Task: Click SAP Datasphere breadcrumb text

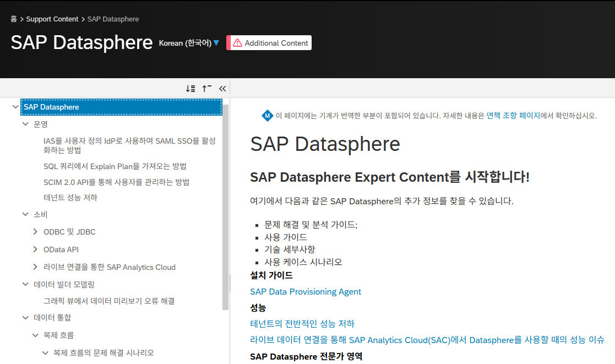Action: pos(113,19)
